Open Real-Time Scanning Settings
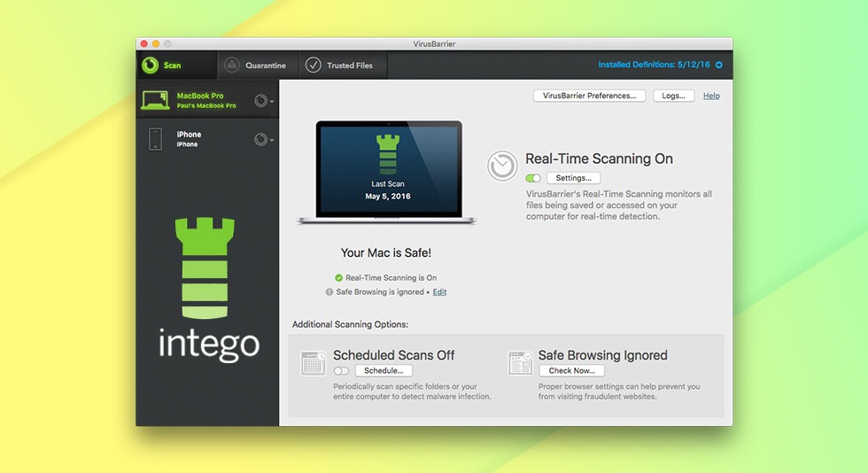The image size is (868, 473). [574, 178]
